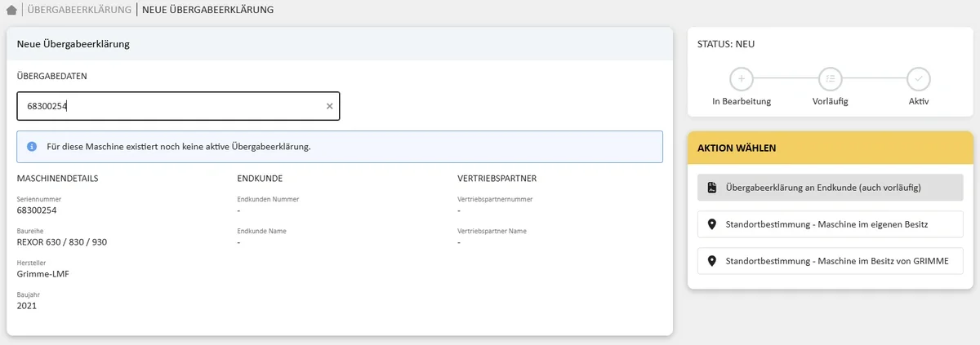The image size is (980, 345).
Task: Click document icon on Übergabeerklärung an Endkunde
Action: tap(711, 188)
